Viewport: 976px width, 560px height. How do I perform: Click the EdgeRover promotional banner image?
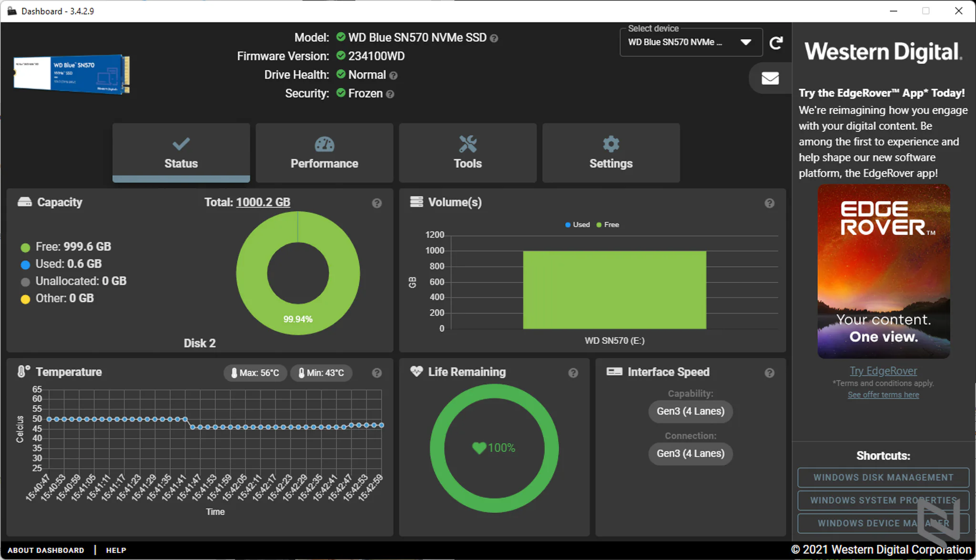pos(884,271)
